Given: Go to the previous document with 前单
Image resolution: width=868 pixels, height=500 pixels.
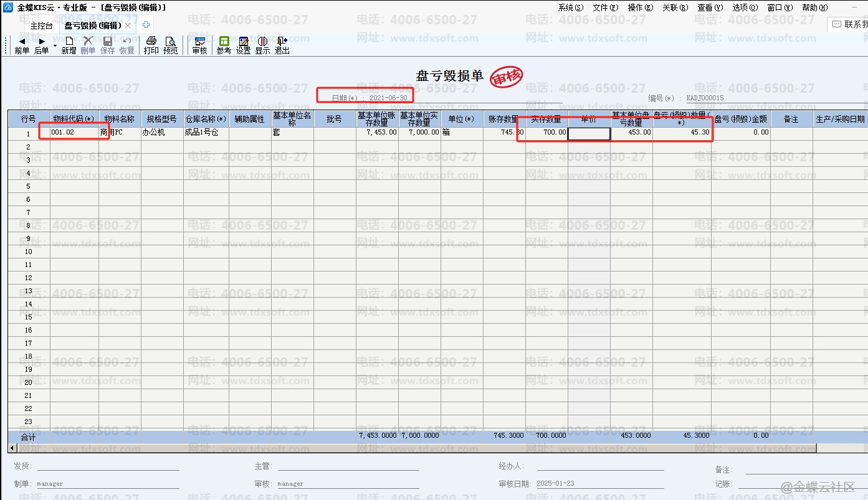Looking at the screenshot, I should 22,45.
